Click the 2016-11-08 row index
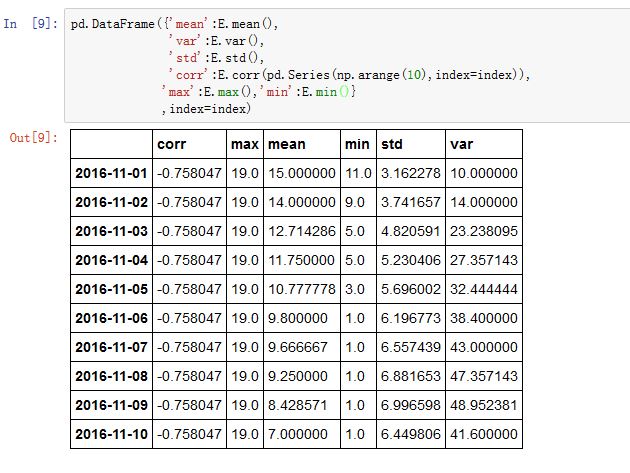Screen dimensions: 630x473 (x=111, y=376)
